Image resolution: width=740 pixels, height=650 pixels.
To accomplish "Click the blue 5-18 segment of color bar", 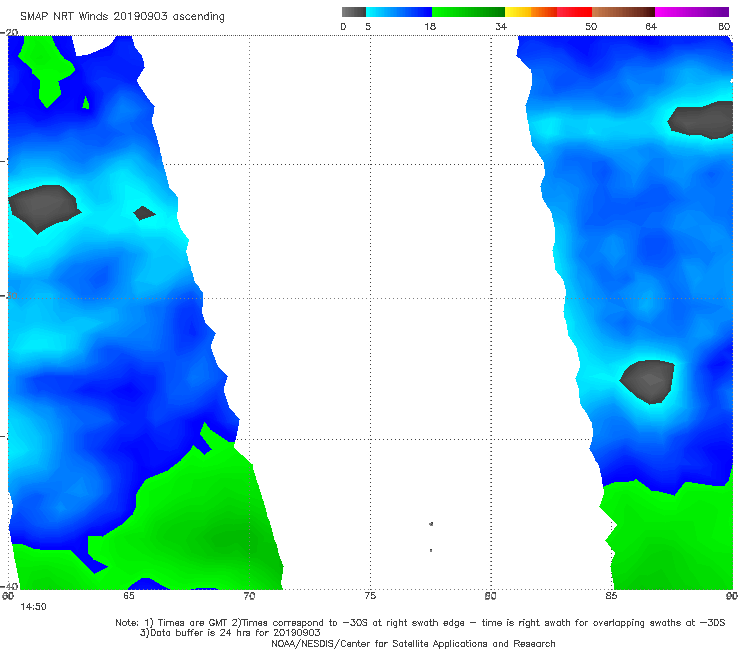I will point(399,12).
